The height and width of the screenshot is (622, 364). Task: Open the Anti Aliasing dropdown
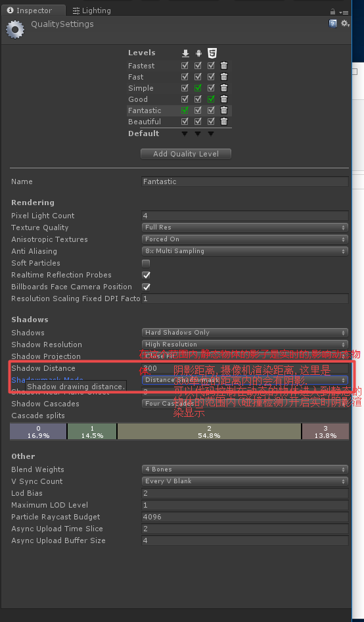tap(245, 251)
